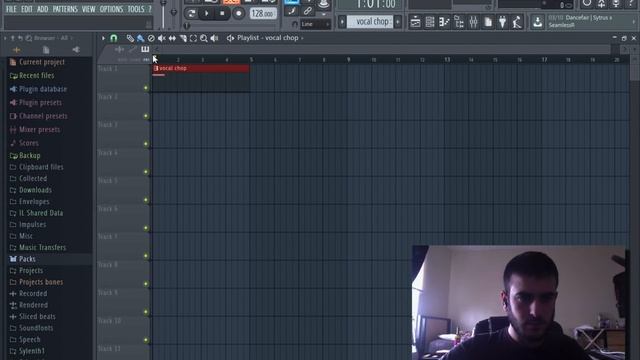Click the link chain icon in toolbar
Image resolution: width=640 pixels, height=360 pixels.
click(x=308, y=11)
